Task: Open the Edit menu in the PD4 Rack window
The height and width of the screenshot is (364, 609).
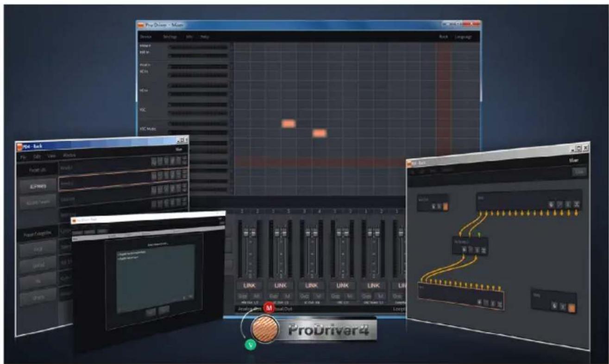Action: [x=37, y=156]
